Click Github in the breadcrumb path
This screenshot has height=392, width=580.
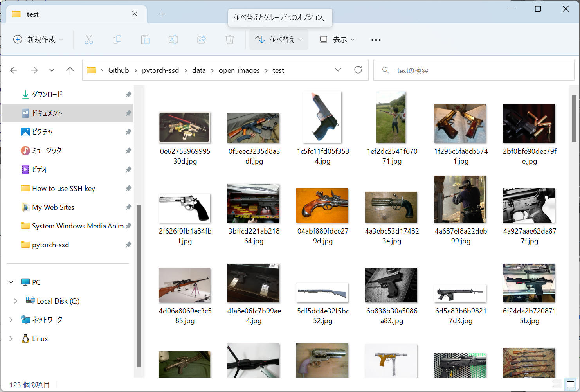click(x=119, y=70)
